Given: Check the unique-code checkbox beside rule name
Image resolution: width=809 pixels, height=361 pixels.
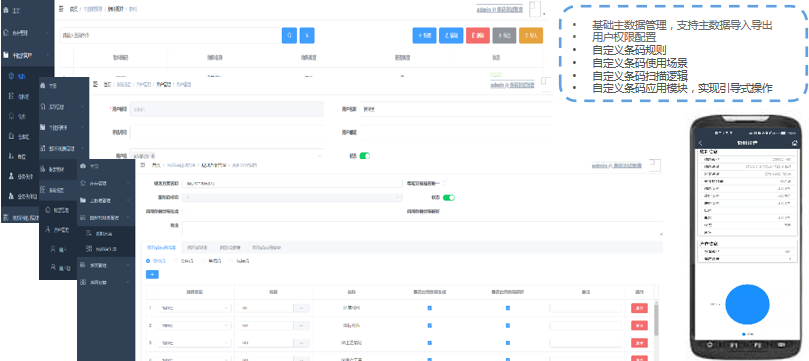Looking at the screenshot, I should (445, 183).
